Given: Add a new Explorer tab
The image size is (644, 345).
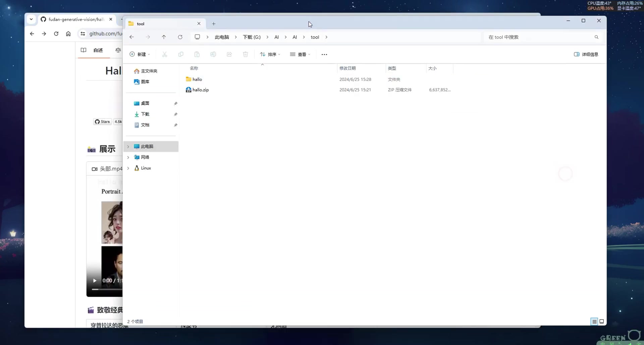Looking at the screenshot, I should click(214, 24).
